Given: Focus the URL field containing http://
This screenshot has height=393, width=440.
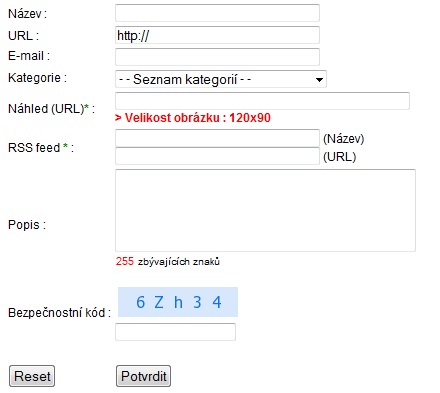Looking at the screenshot, I should pyautogui.click(x=217, y=35).
